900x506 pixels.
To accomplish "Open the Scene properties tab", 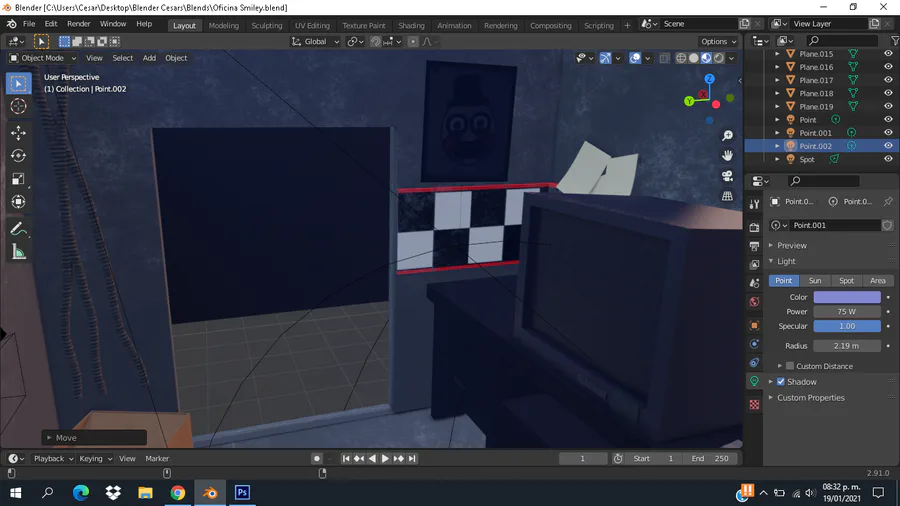I will point(754,283).
